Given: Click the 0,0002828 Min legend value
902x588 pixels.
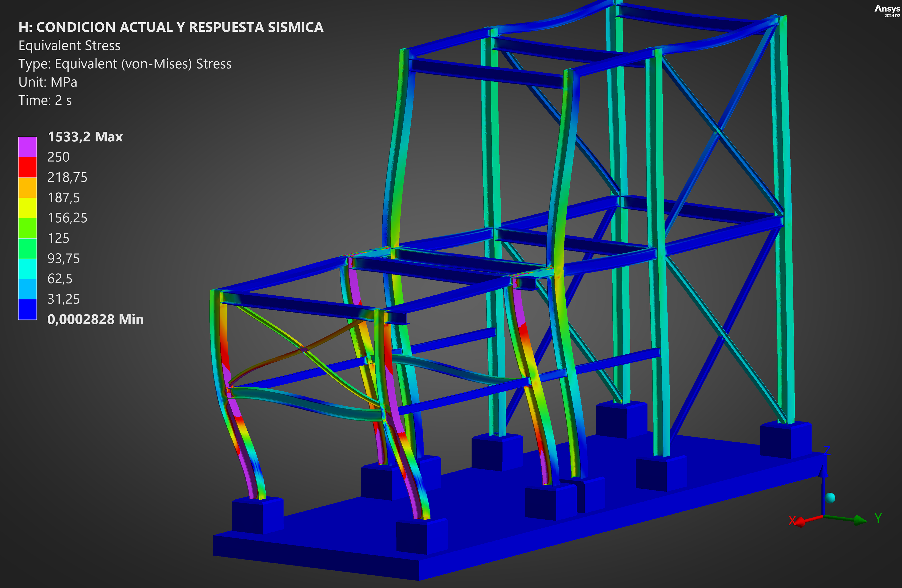Looking at the screenshot, I should click(95, 319).
